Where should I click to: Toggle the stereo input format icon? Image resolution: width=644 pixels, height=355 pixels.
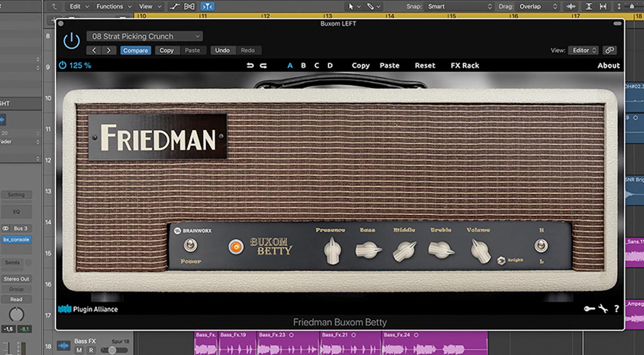tap(5, 228)
